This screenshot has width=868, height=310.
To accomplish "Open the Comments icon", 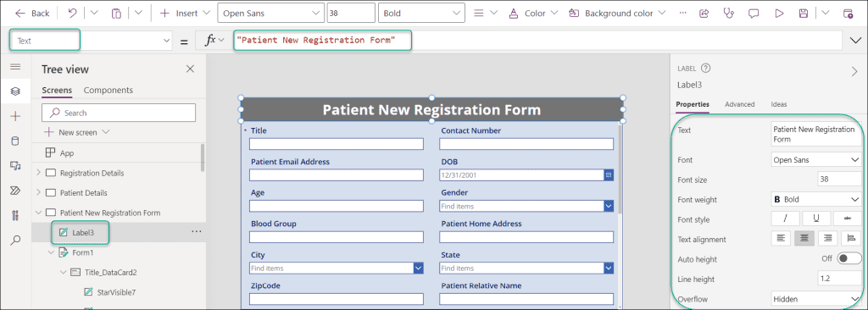I will [x=754, y=14].
